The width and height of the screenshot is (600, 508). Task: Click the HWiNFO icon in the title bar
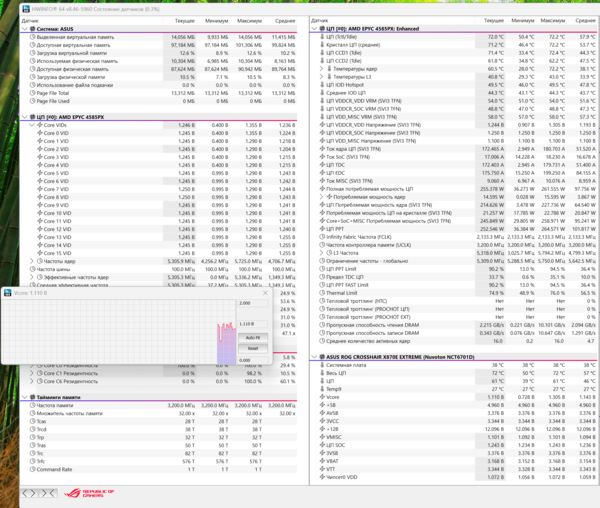(26, 9)
